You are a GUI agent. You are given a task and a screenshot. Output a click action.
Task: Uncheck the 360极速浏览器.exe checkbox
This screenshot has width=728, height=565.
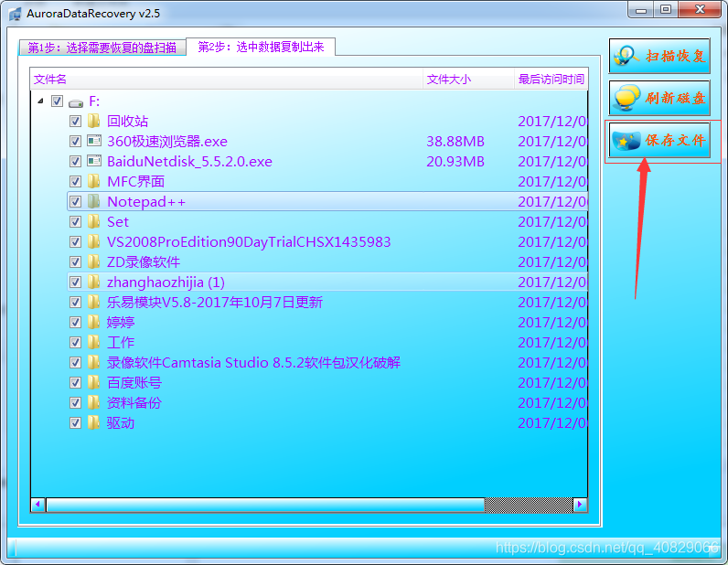point(75,141)
